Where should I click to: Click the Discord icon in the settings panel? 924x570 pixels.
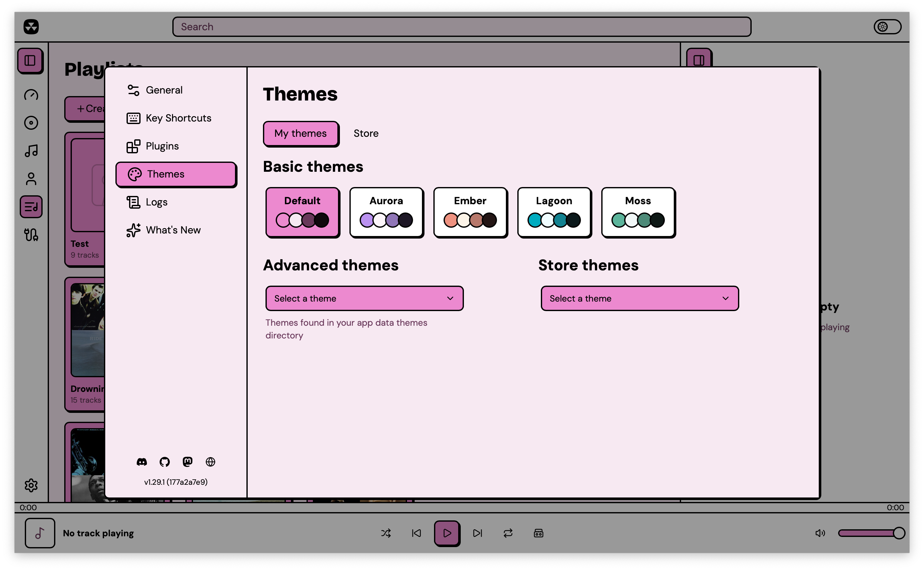142,462
